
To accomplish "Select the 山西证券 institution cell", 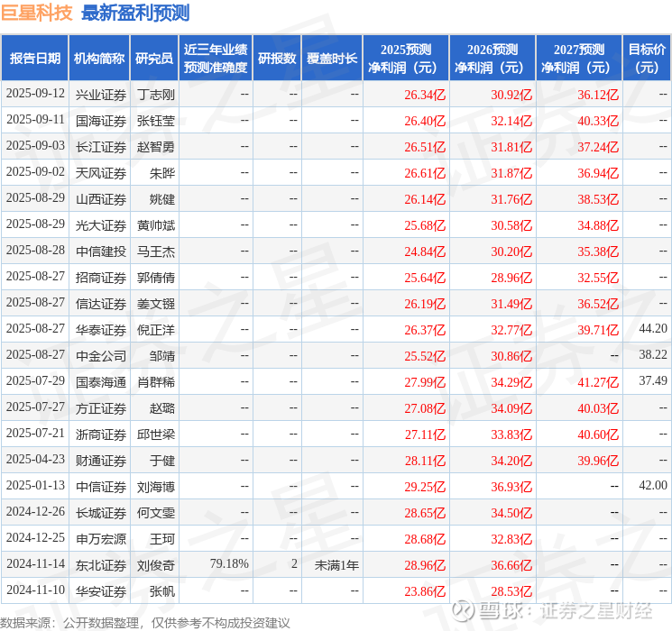I will tap(101, 199).
